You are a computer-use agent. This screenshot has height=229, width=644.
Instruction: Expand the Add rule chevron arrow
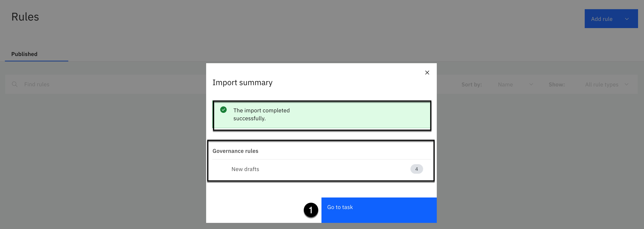[627, 19]
